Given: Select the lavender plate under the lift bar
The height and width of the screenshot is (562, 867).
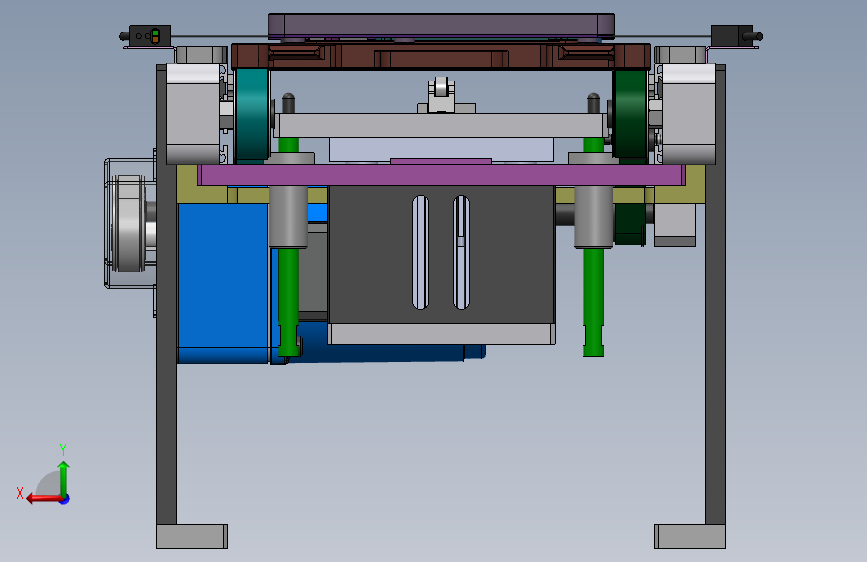Looking at the screenshot, I should (441, 150).
